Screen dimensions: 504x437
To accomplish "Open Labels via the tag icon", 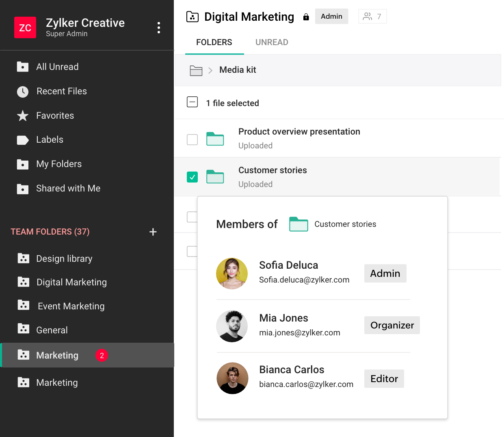I will [x=23, y=140].
